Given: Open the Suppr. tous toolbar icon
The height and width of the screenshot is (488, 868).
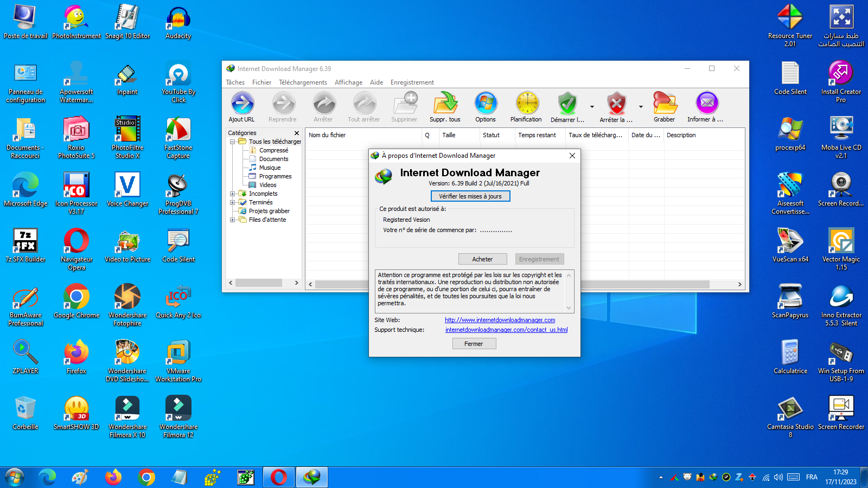Looking at the screenshot, I should pos(445,107).
